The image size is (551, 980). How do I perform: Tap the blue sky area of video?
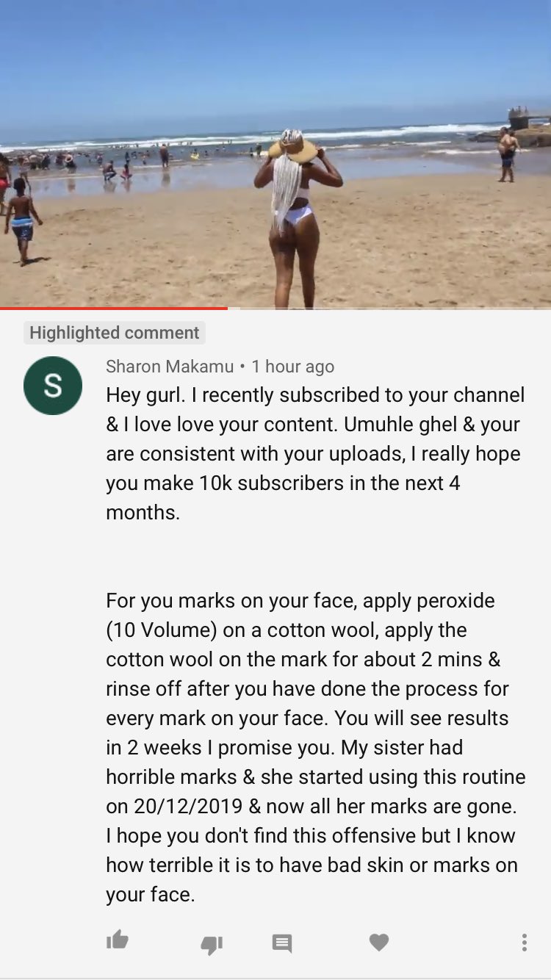pos(275,59)
